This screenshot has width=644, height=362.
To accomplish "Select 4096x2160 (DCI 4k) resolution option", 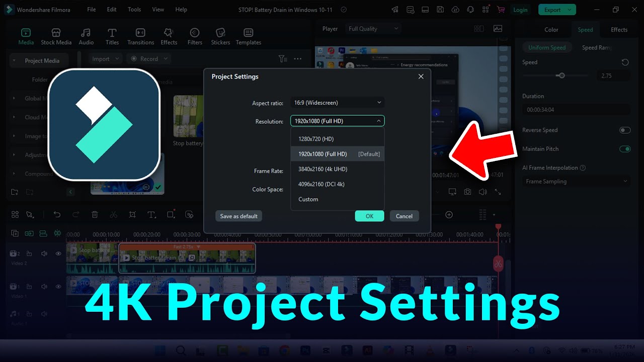I will 338,184.
